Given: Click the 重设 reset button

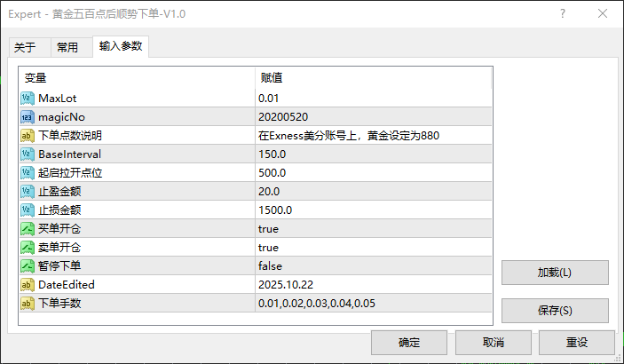Looking at the screenshot, I should [576, 342].
